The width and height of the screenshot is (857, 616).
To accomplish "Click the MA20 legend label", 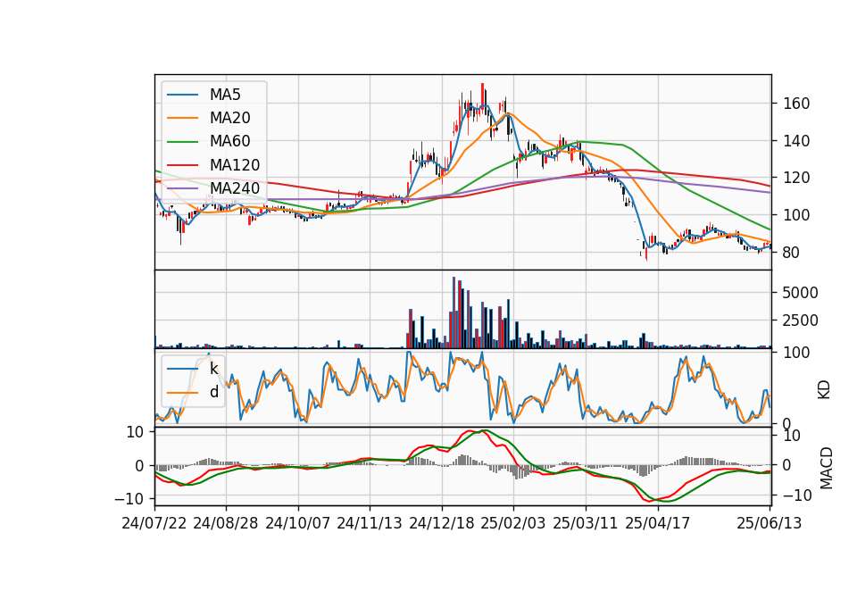I will pyautogui.click(x=229, y=118).
